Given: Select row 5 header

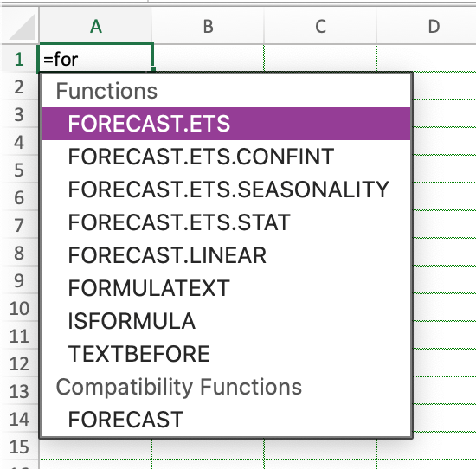Looking at the screenshot, I should [19, 170].
